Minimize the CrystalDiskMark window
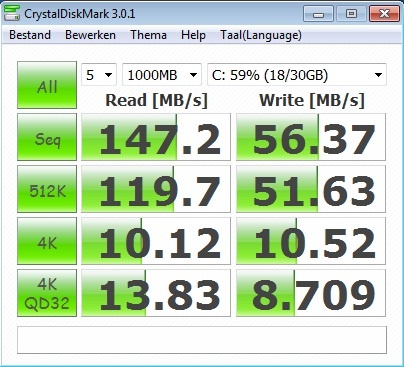Viewport: 404px width, 367px height. pyautogui.click(x=318, y=14)
